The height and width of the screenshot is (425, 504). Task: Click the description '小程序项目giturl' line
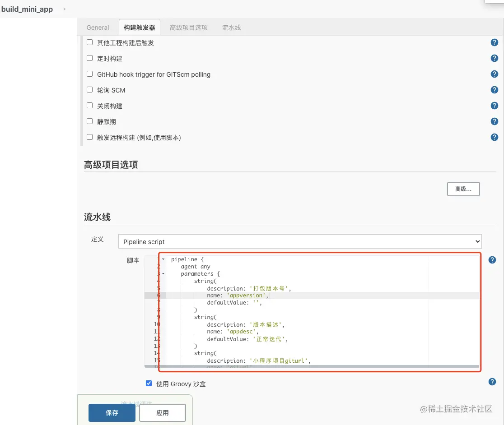point(259,360)
